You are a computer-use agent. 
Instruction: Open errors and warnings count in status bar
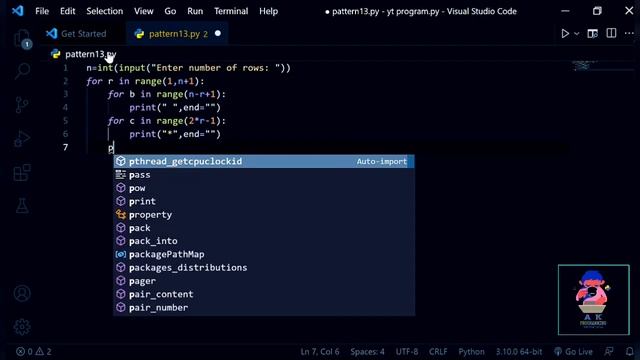pyautogui.click(x=33, y=351)
